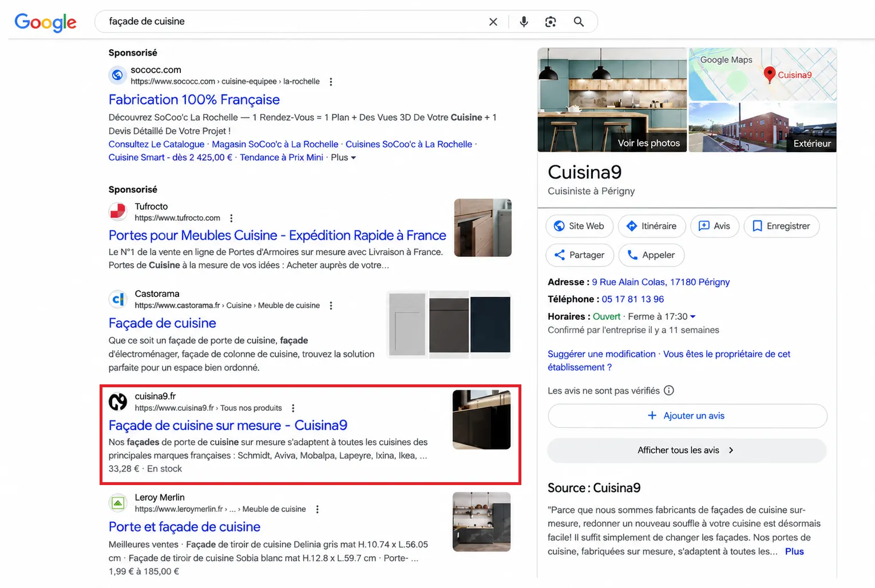Click the Google logo
The height and width of the screenshot is (588, 875).
click(45, 22)
